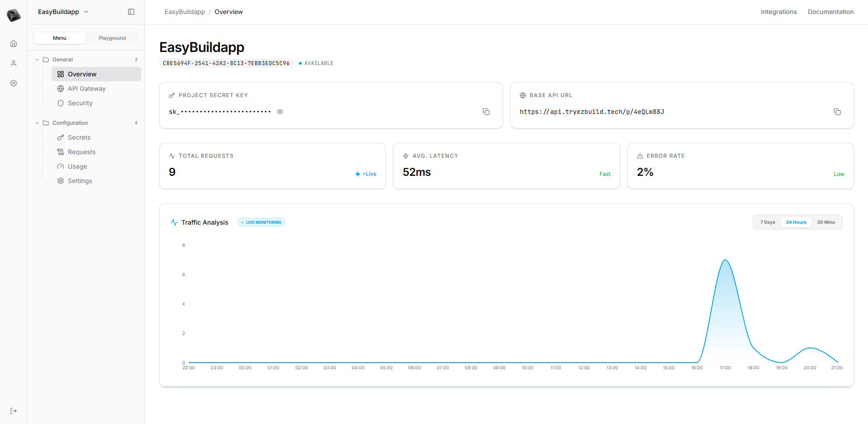The height and width of the screenshot is (424, 868).
Task: Switch to the Playground tab
Action: [x=112, y=38]
